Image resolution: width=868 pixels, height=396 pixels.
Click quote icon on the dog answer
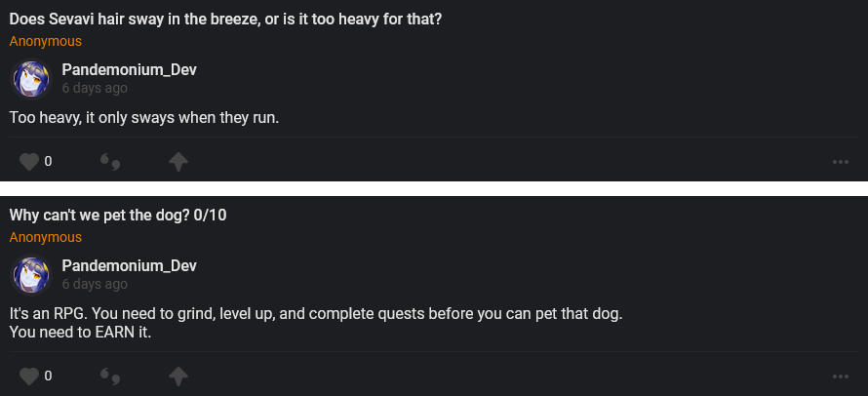[x=110, y=376]
